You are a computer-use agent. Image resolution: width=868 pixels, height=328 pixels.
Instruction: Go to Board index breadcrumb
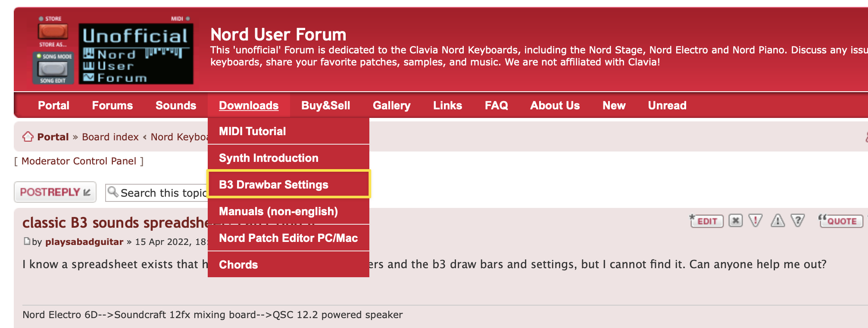pyautogui.click(x=110, y=137)
